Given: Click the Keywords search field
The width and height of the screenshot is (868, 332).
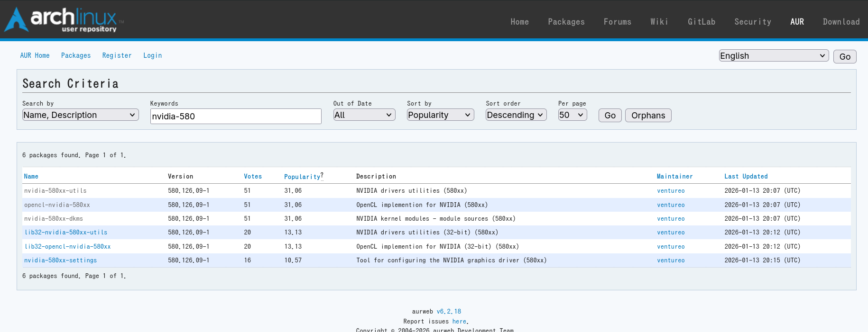Looking at the screenshot, I should 235,117.
